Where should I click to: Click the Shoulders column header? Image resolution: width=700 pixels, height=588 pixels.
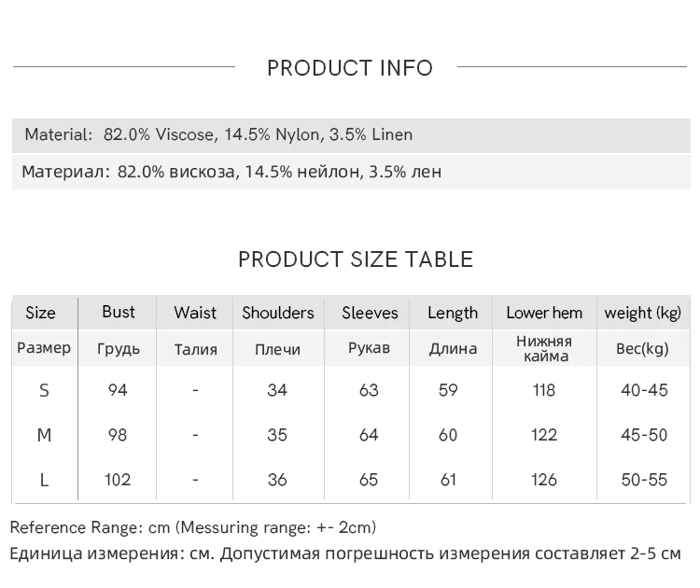pos(278,313)
